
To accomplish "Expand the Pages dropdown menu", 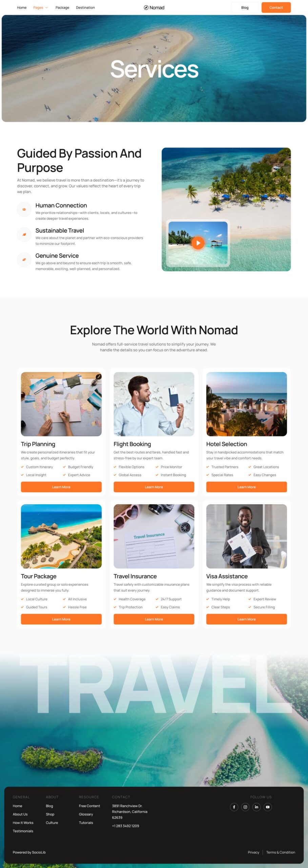I will tap(40, 7).
